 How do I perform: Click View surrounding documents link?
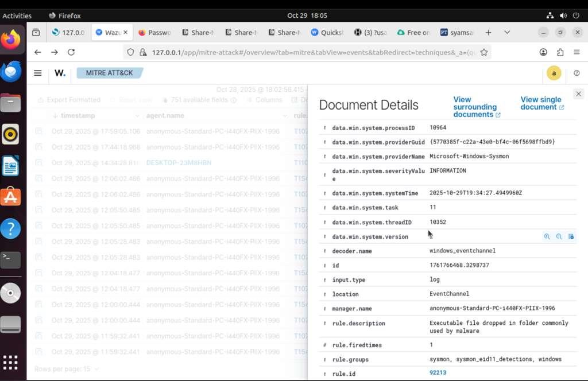click(475, 107)
